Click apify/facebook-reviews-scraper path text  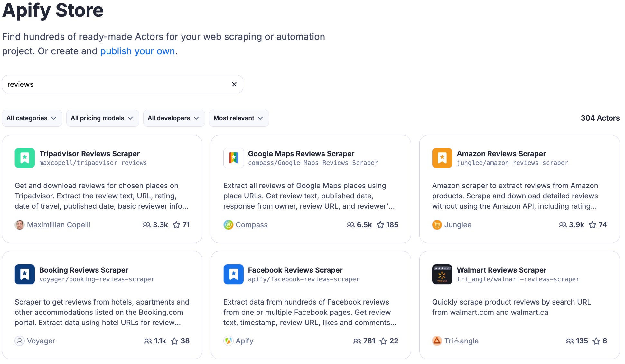[x=304, y=279]
